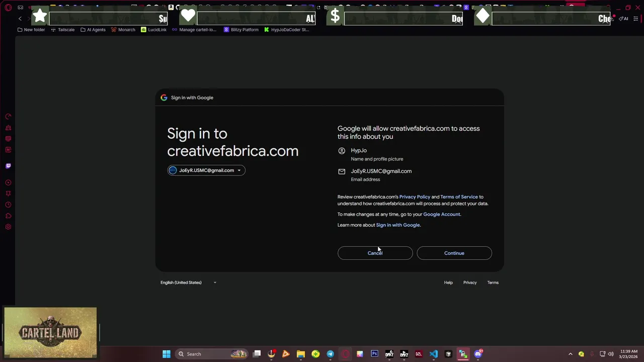Open the Google Account link
Image resolution: width=644 pixels, height=362 pixels.
(441, 214)
